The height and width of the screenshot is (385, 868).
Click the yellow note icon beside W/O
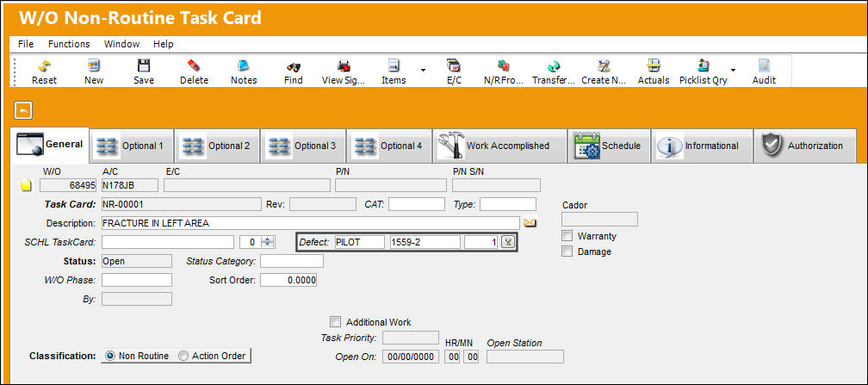tap(26, 185)
